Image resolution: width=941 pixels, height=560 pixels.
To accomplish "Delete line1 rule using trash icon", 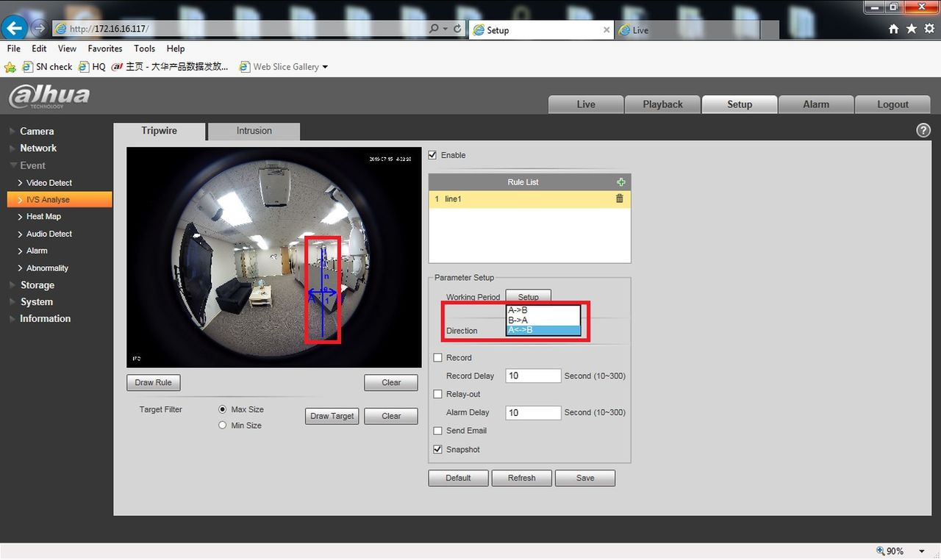I will point(620,198).
